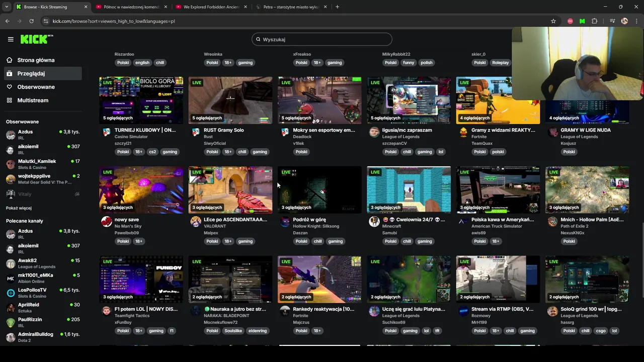Open wojtekppplive followed channel
The height and width of the screenshot is (362, 644).
(43, 179)
